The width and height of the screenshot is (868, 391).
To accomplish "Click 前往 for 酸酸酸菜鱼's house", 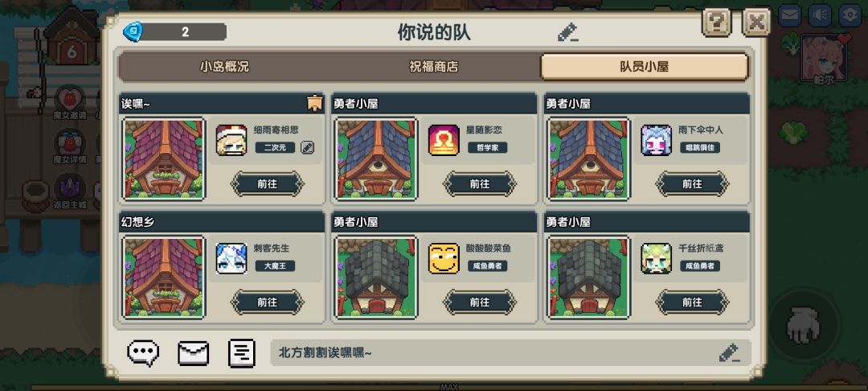I will [480, 303].
